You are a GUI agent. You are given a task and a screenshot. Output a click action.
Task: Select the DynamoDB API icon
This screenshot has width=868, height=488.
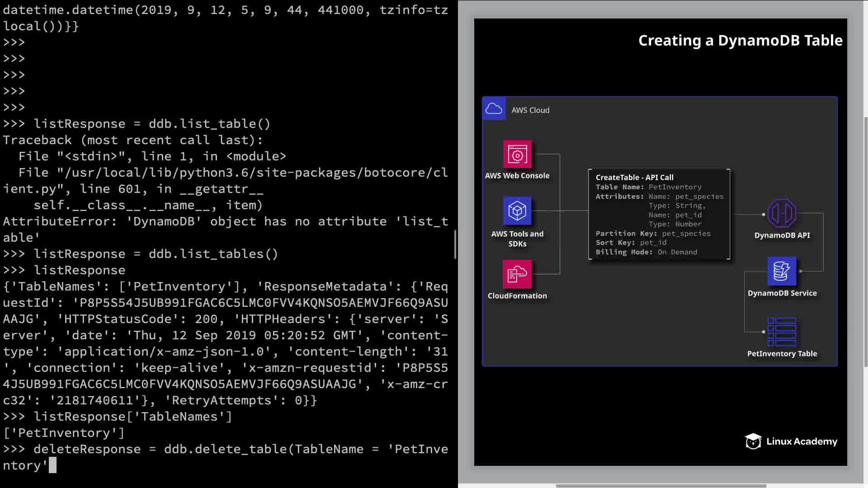782,213
